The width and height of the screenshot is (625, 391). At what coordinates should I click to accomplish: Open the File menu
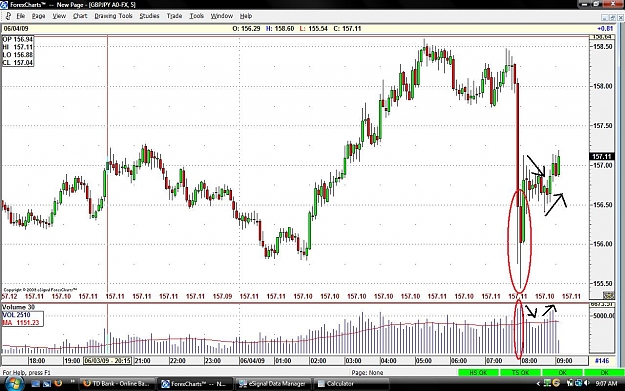pyautogui.click(x=20, y=16)
